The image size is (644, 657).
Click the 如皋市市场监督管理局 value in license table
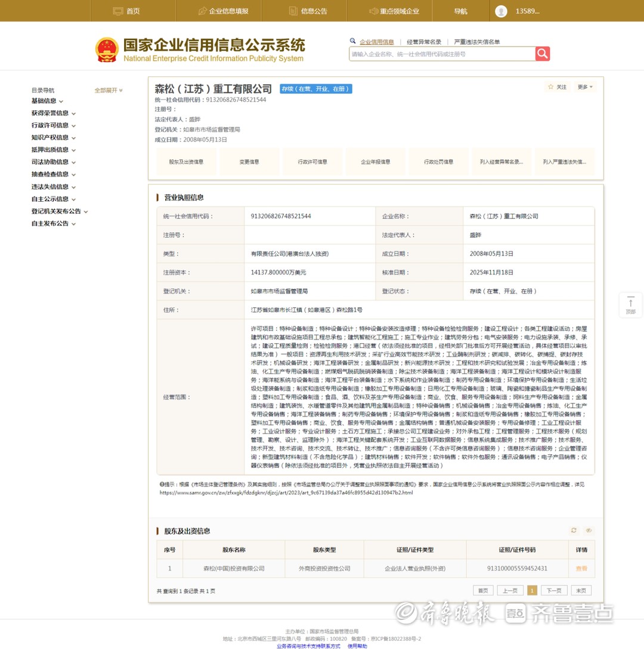coord(279,291)
